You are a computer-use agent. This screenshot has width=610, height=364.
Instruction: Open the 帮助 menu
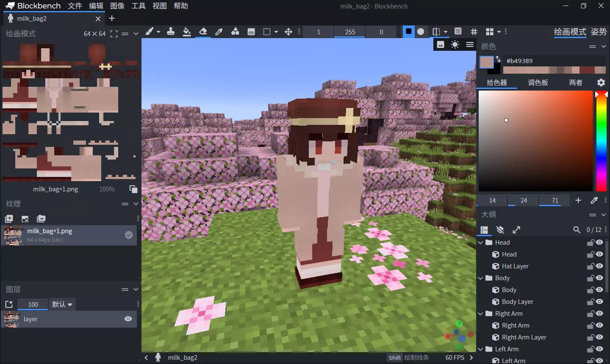point(181,6)
